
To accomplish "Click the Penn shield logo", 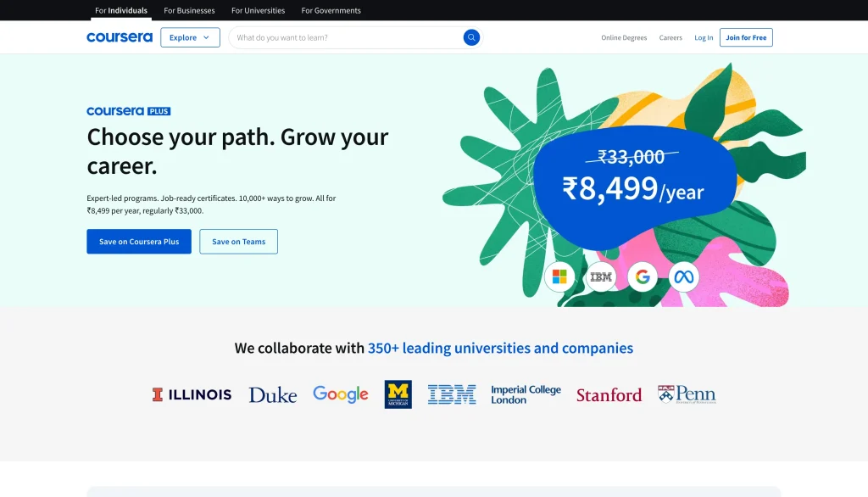I will tap(688, 394).
